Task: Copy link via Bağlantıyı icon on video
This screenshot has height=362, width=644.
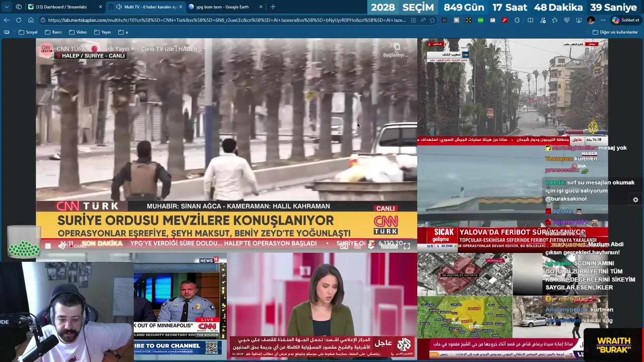Action: coord(396,50)
